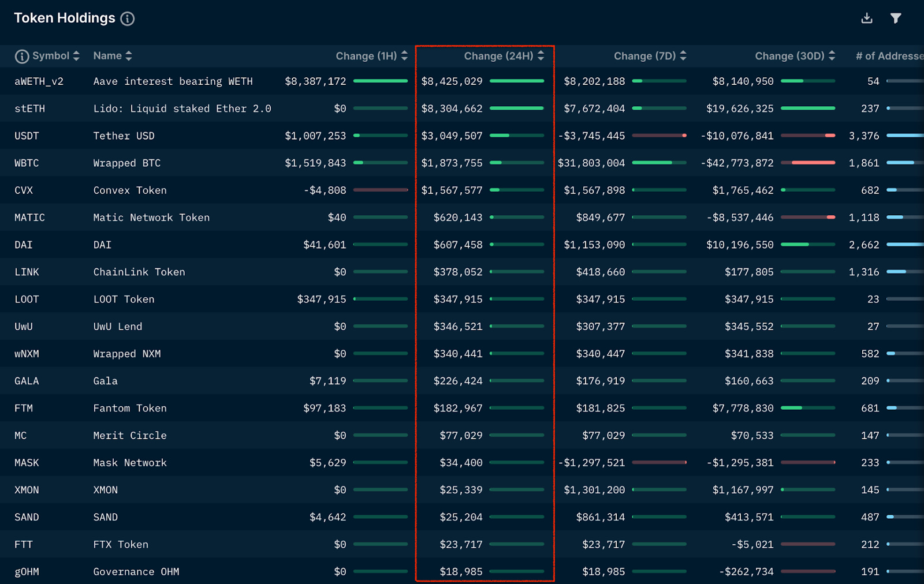
Task: Select the LOOT symbol
Action: pyautogui.click(x=27, y=300)
